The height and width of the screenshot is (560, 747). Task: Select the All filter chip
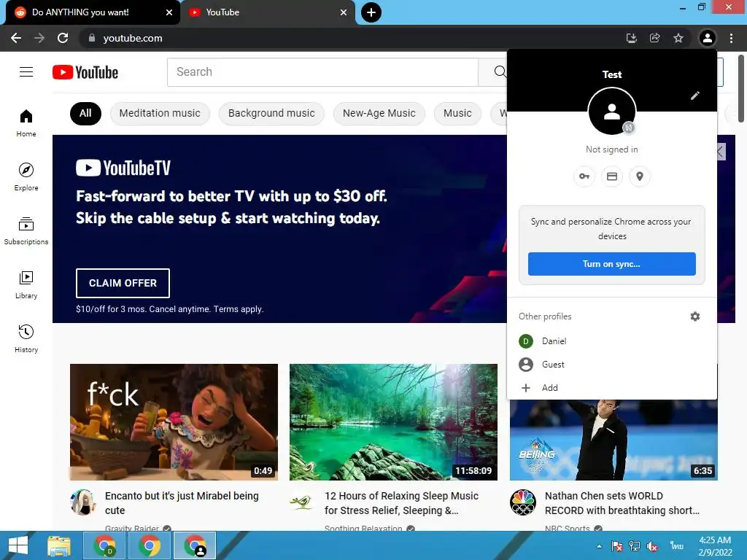pyautogui.click(x=86, y=113)
